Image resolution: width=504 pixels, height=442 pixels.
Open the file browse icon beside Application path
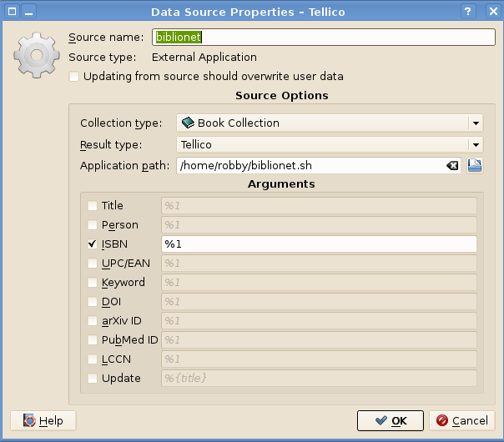pos(475,166)
